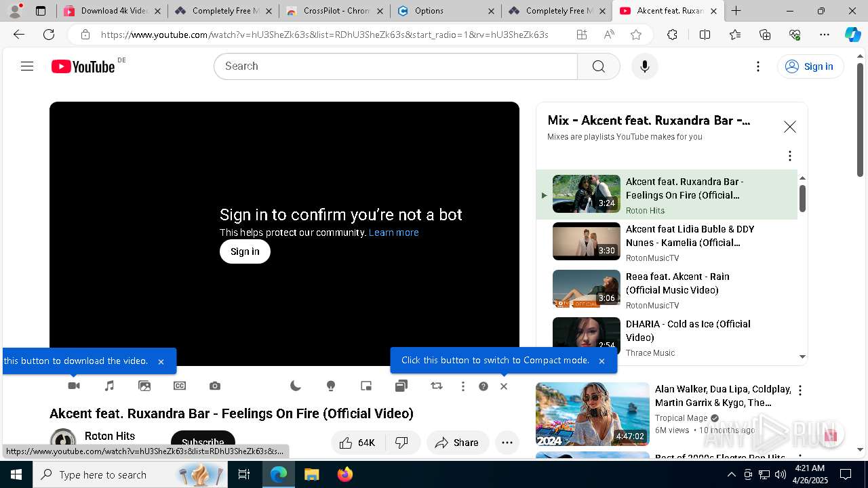This screenshot has height=488, width=868.
Task: Open the Mix playlist options menu
Action: click(x=790, y=156)
